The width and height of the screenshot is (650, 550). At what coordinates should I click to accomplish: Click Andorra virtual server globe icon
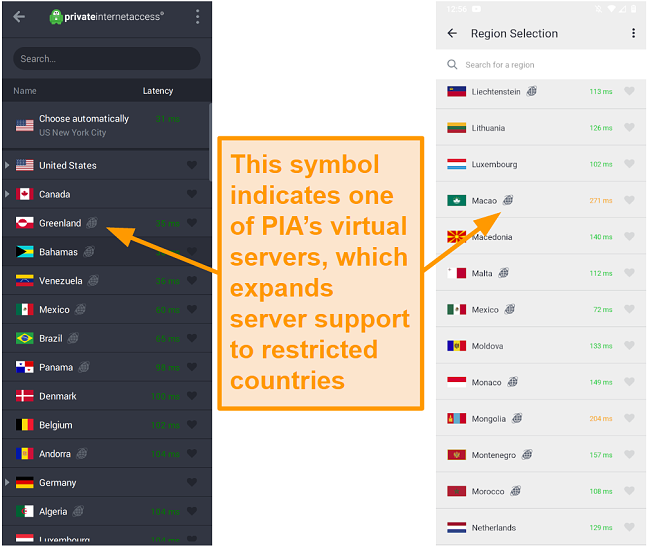(82, 453)
